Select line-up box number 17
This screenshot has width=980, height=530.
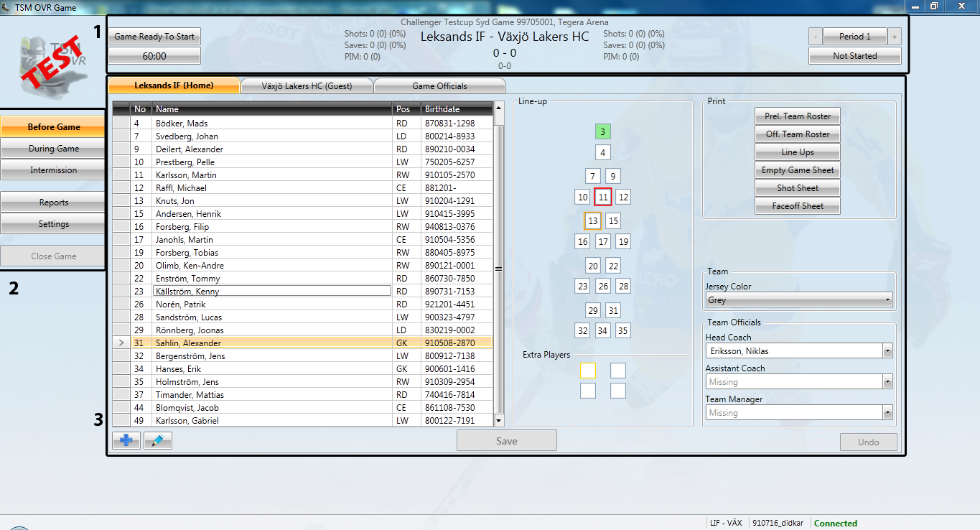tap(603, 241)
